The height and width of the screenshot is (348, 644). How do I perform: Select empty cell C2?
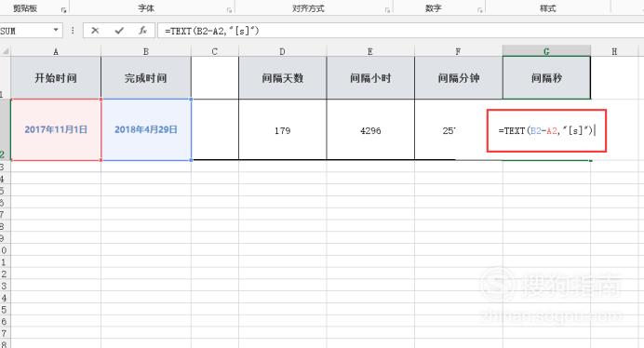pos(215,129)
